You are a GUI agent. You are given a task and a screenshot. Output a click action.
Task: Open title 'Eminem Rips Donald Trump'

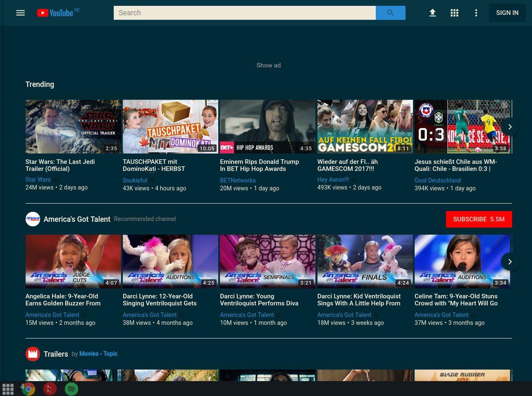pyautogui.click(x=259, y=165)
